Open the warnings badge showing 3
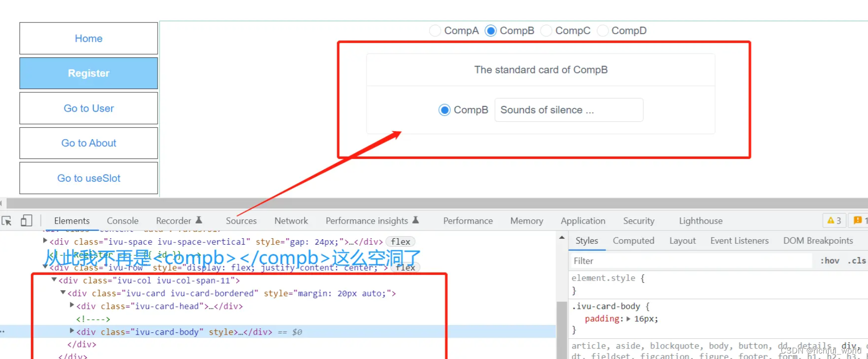 point(834,221)
